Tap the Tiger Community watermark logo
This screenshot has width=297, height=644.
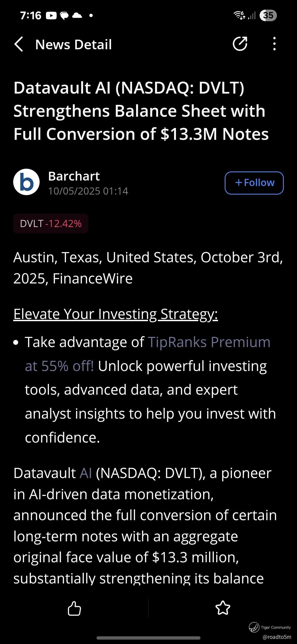tap(254, 627)
